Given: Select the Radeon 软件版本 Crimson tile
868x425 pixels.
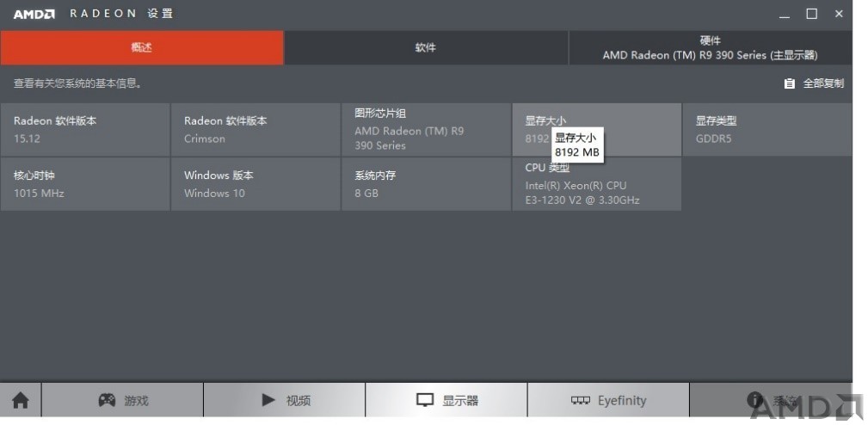Looking at the screenshot, I should [x=255, y=130].
